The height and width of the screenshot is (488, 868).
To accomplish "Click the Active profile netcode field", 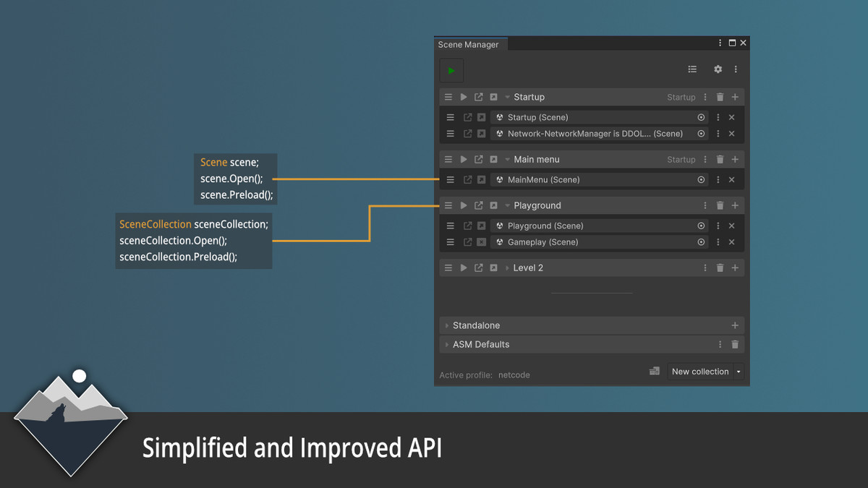I will click(514, 374).
